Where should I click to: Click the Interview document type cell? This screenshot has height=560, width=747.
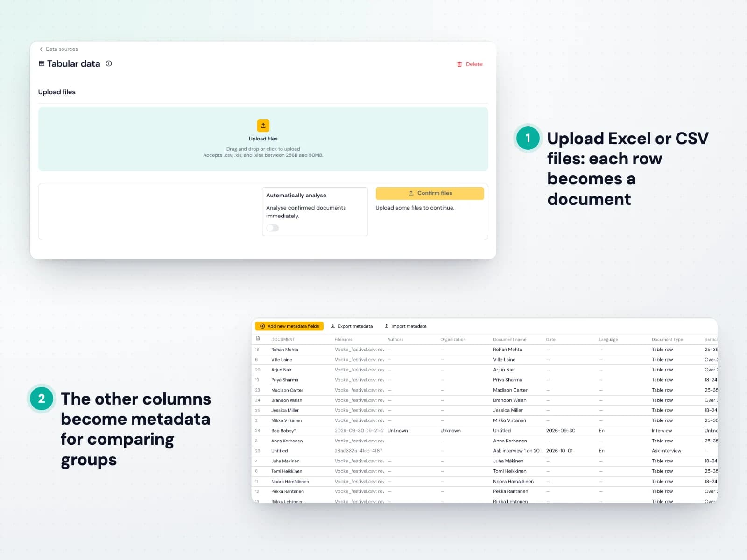662,431
